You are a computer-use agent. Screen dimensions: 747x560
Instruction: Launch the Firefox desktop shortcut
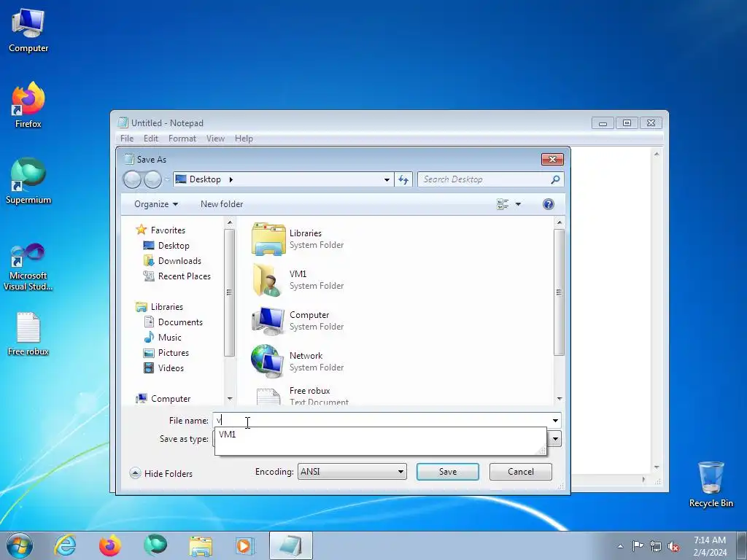[x=28, y=105]
